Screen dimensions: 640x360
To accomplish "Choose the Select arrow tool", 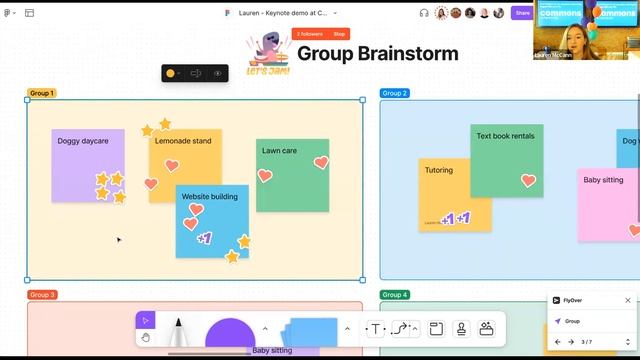I will click(x=145, y=320).
